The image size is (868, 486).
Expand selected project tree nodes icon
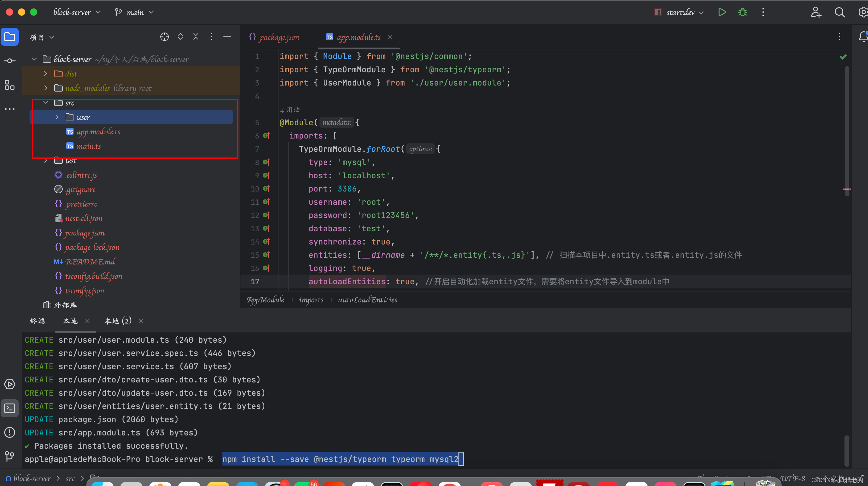click(x=180, y=37)
